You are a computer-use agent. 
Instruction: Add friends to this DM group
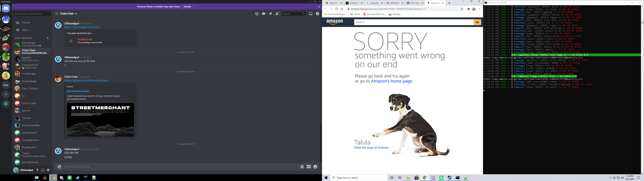tap(277, 14)
